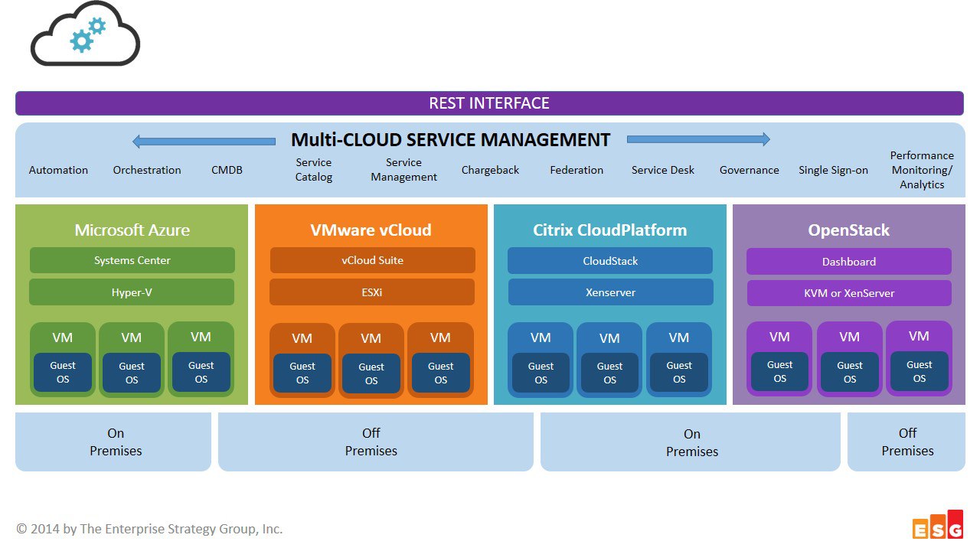This screenshot has height=551, width=980.
Task: Click the Single Sign-on label
Action: tap(834, 170)
